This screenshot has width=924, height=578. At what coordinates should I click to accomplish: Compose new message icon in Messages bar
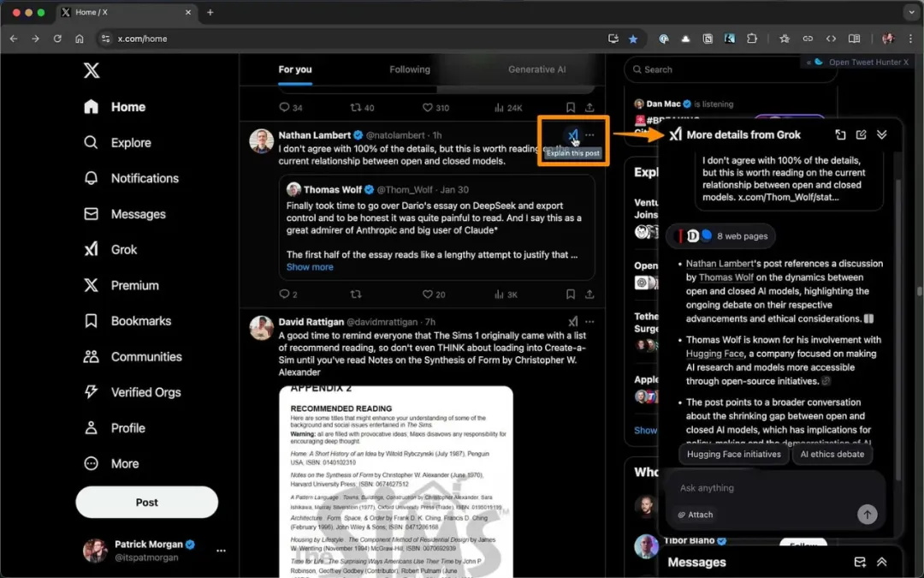click(860, 562)
